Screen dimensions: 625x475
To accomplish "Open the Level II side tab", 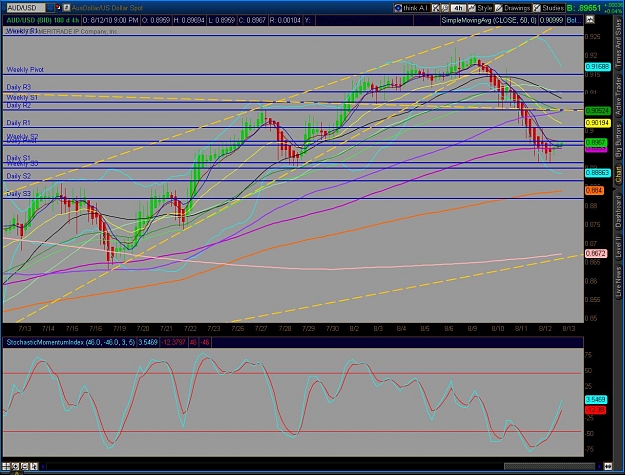I will click(x=618, y=247).
